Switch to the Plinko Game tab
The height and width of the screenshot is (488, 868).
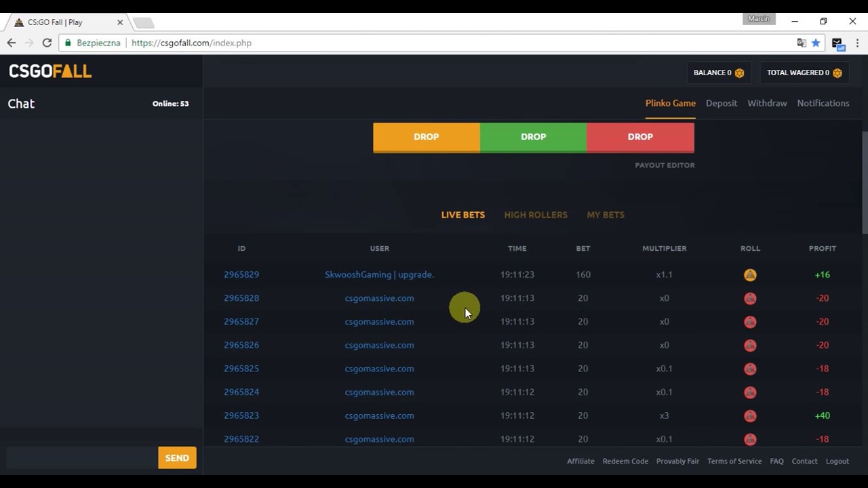coord(670,103)
